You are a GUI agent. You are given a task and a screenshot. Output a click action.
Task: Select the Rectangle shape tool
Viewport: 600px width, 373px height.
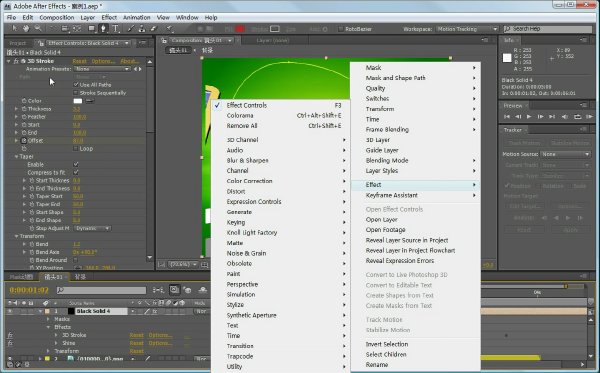91,28
